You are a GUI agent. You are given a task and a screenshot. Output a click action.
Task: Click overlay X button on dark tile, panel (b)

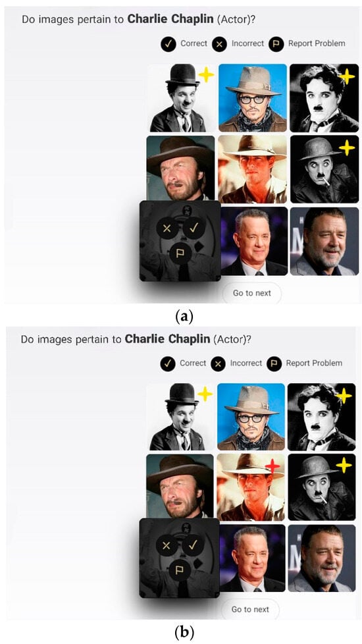[167, 545]
